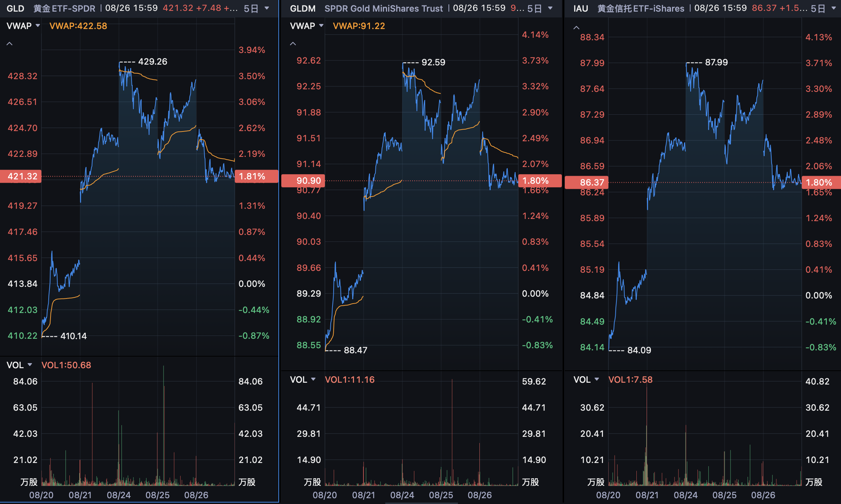Image resolution: width=841 pixels, height=504 pixels.
Task: Click the 08/24 date label under IAU chart
Action: [x=685, y=495]
